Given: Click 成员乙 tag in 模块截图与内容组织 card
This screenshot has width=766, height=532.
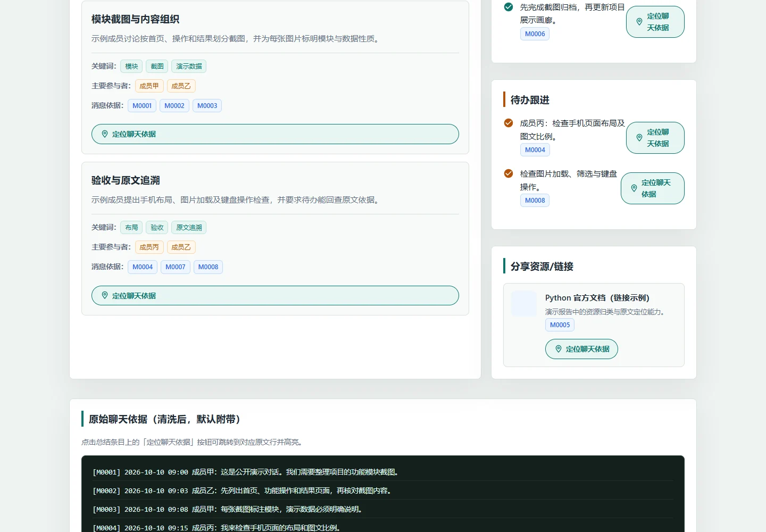Looking at the screenshot, I should point(181,86).
